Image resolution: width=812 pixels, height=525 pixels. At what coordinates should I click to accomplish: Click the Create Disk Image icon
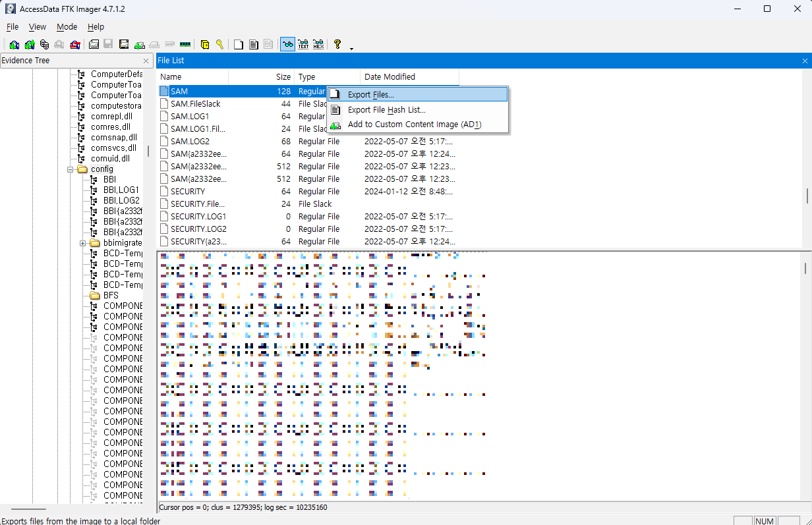pyautogui.click(x=94, y=44)
